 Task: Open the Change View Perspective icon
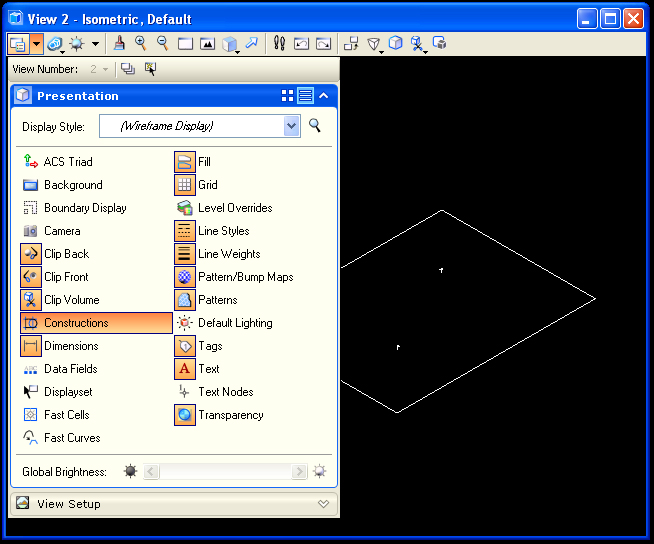pyautogui.click(x=374, y=44)
